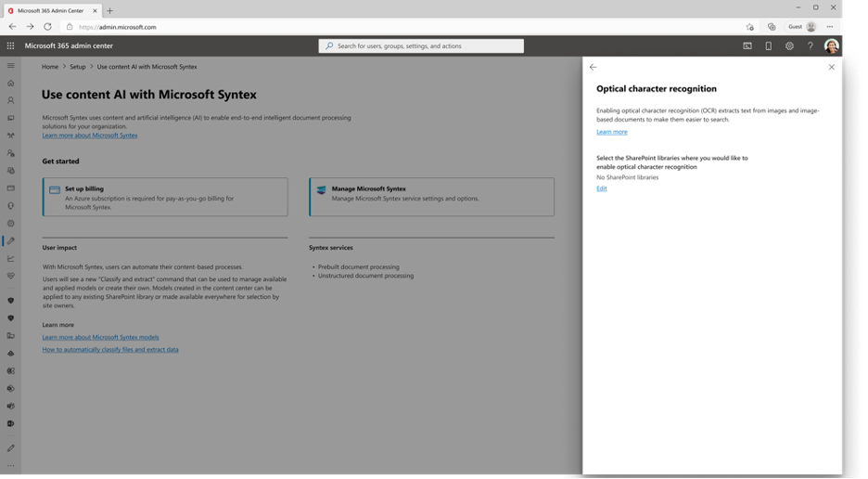Image resolution: width=868 pixels, height=479 pixels.
Task: Open Learn more about Microsoft Syntex link
Action: [x=90, y=136]
